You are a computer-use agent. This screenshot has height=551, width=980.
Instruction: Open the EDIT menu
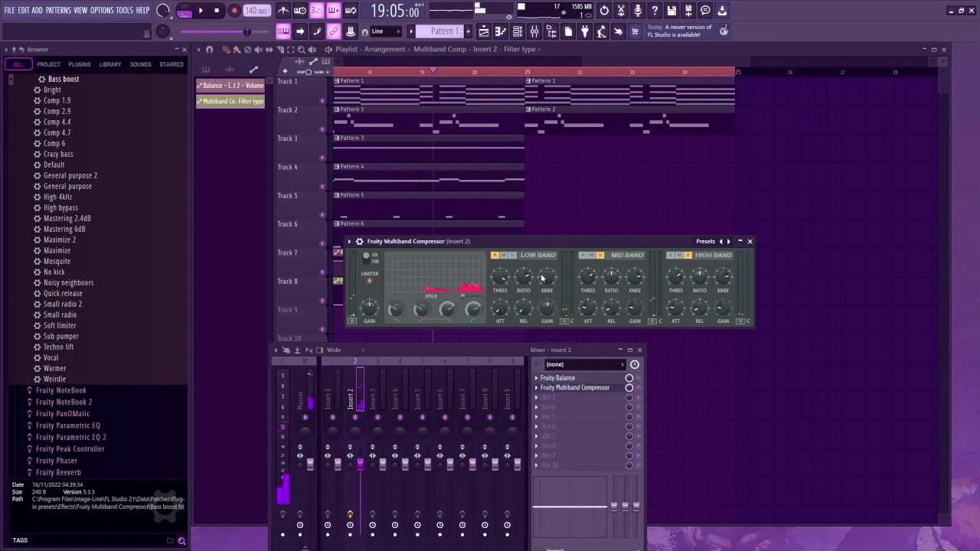24,10
